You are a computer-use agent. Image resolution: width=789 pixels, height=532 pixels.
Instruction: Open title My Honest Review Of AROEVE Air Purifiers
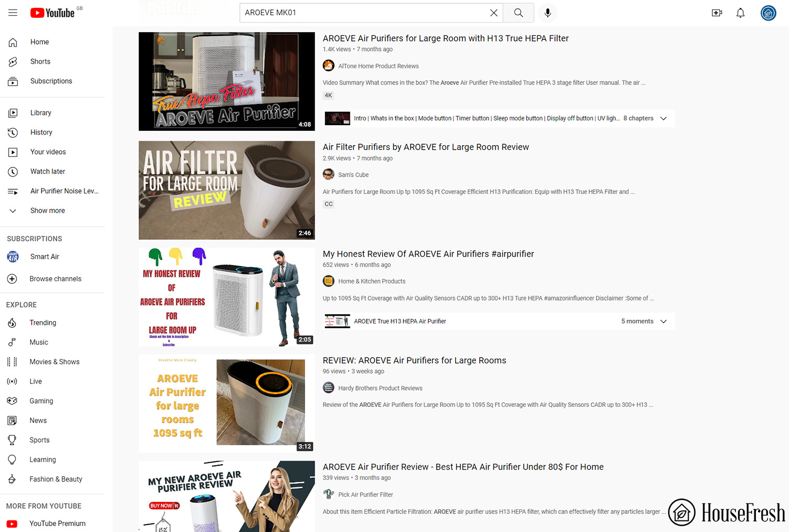click(428, 254)
